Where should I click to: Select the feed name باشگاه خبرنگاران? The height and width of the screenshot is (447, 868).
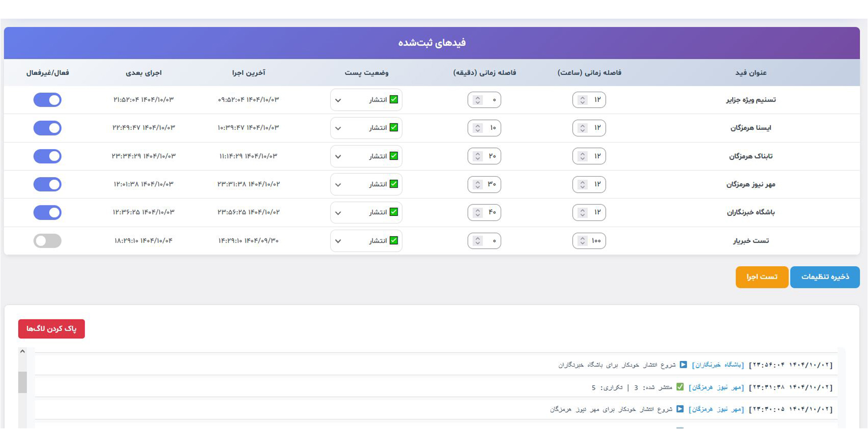751,212
